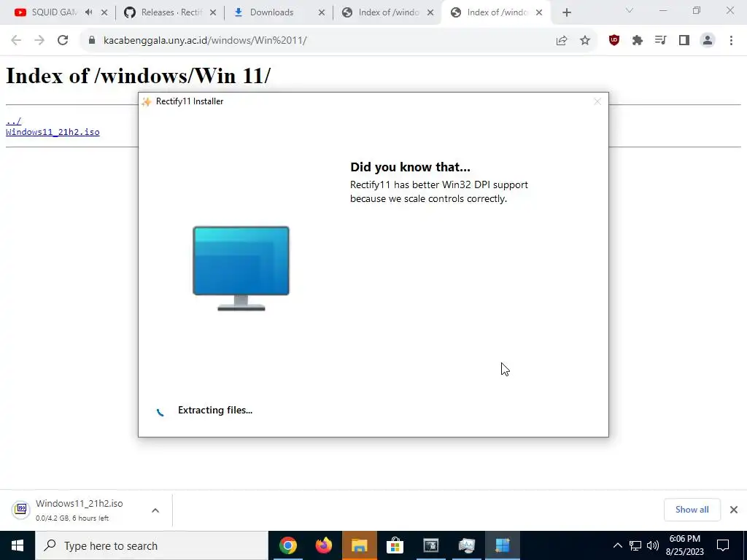Click the extracting progress spinner

point(160,411)
